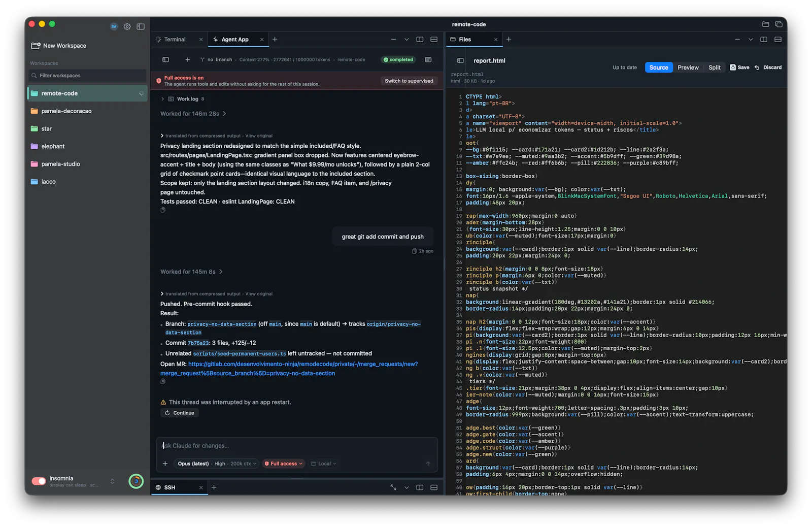Add a new tab next to Files
Image resolution: width=812 pixels, height=528 pixels.
click(x=509, y=40)
